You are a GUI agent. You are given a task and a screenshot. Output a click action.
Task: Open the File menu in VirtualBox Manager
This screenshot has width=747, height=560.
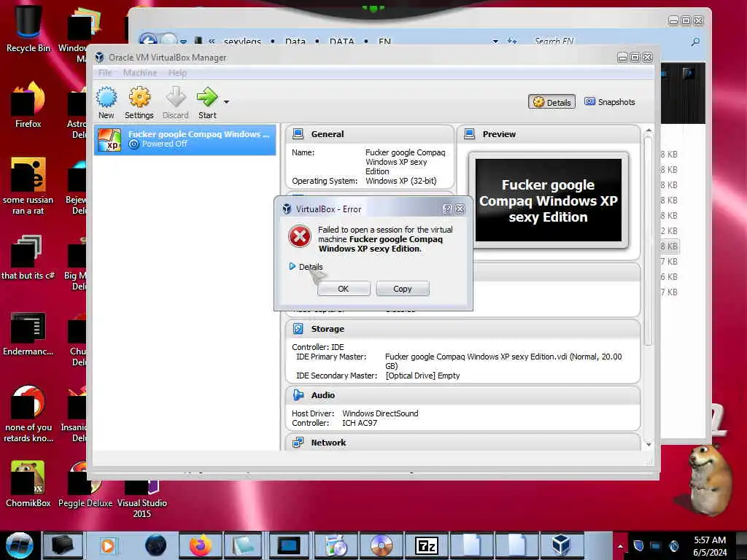tap(105, 73)
